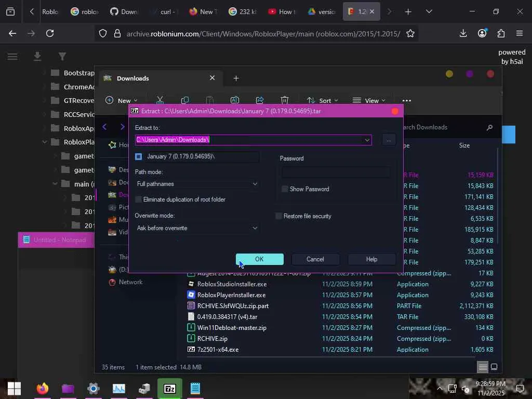This screenshot has height=399, width=532.
Task: Click the File Explorer forward arrow
Action: click(x=123, y=127)
